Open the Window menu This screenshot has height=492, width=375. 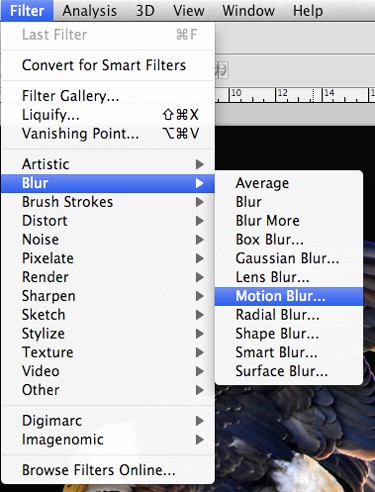[248, 11]
